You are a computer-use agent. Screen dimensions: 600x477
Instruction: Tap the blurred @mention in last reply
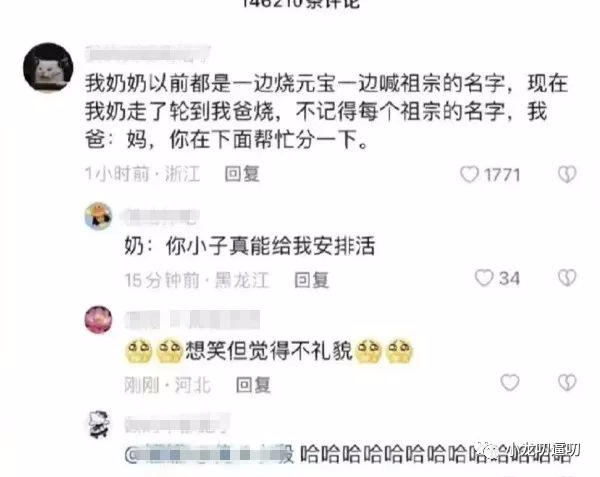pyautogui.click(x=209, y=454)
